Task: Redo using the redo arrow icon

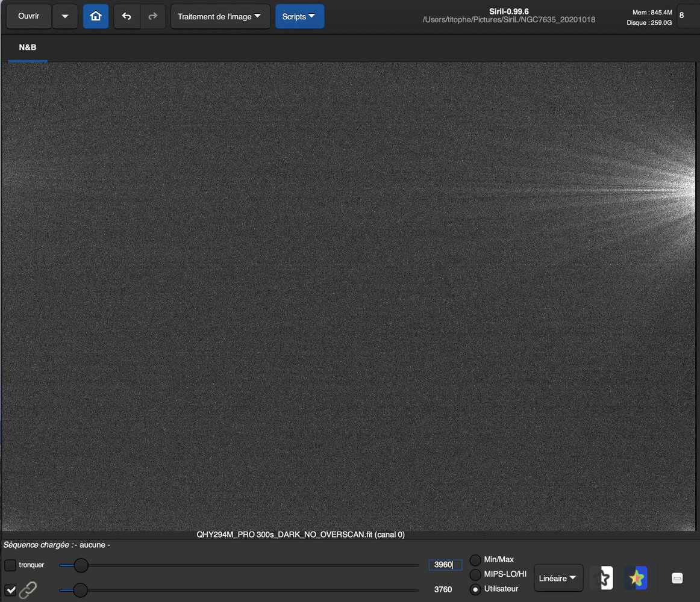Action: (x=152, y=16)
